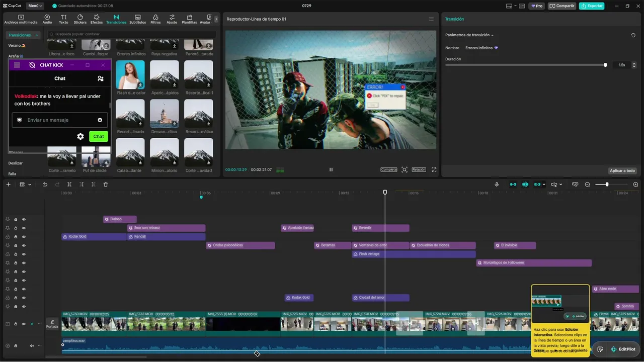Open the Menú dropdown

coord(35,6)
